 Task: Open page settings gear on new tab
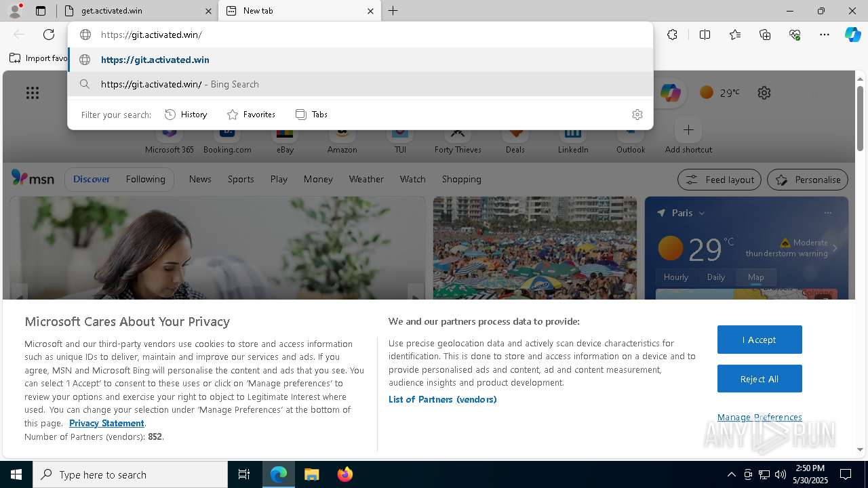click(x=764, y=93)
